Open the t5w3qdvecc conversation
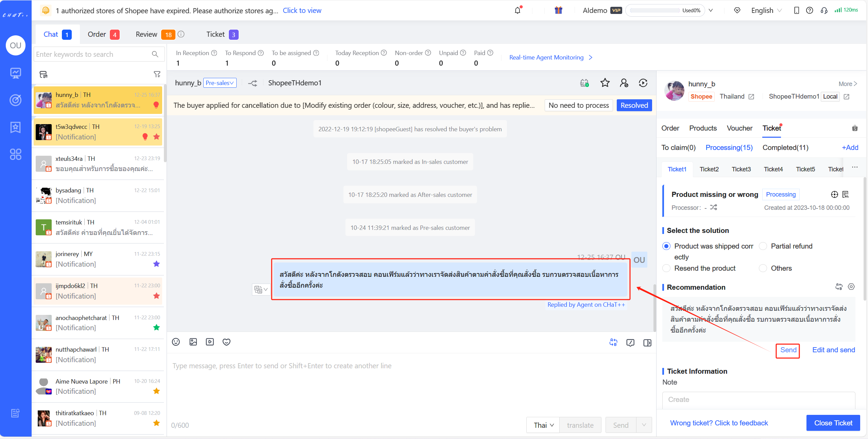This screenshot has width=868, height=439. [98, 132]
